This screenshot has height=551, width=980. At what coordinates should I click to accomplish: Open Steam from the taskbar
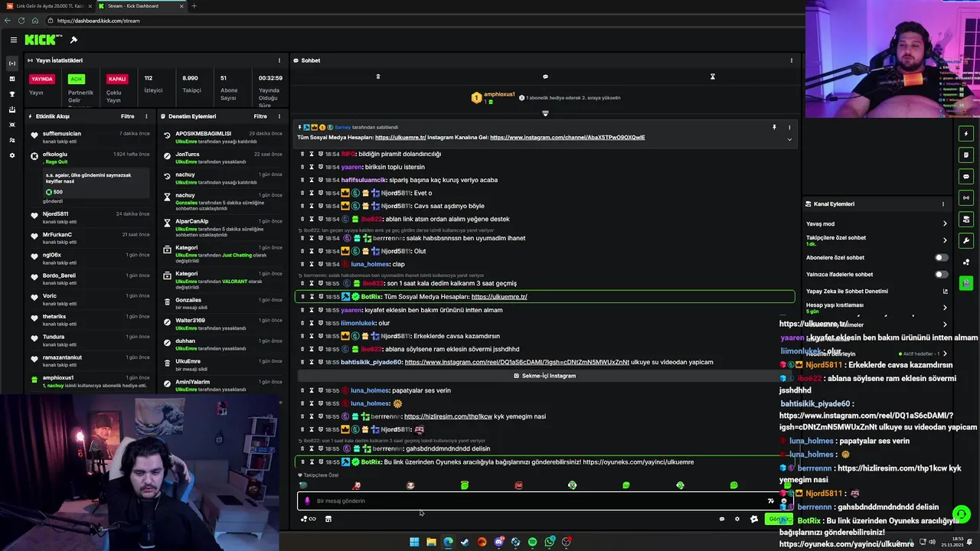click(465, 542)
